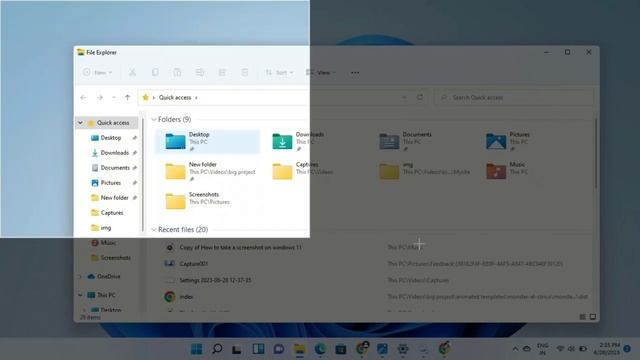Viewport: 640px width, 360px height.
Task: Open Settings gear icon on taskbar
Action: pyautogui.click(x=403, y=349)
